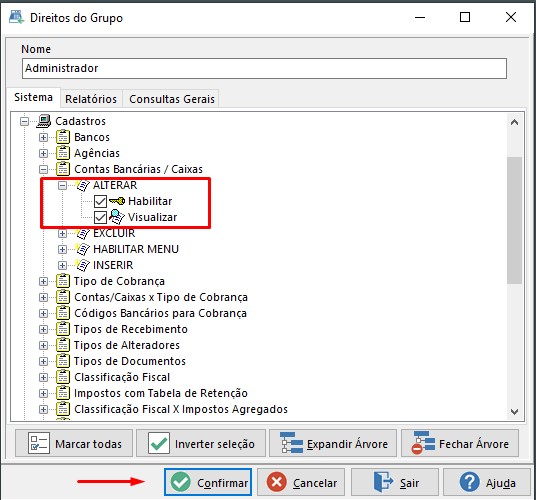The height and width of the screenshot is (500, 536).
Task: Click the magnifier icon beside Visualizar
Action: pyautogui.click(x=117, y=217)
